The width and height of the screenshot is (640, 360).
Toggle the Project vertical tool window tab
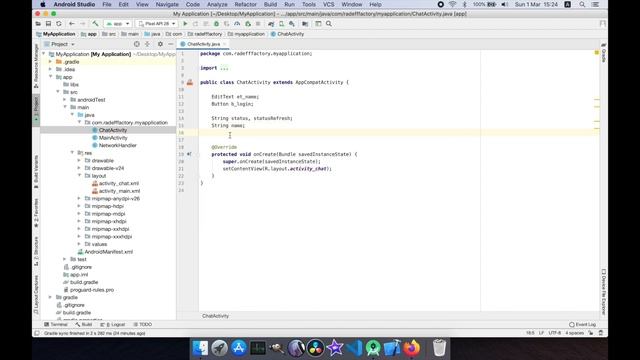(36, 109)
